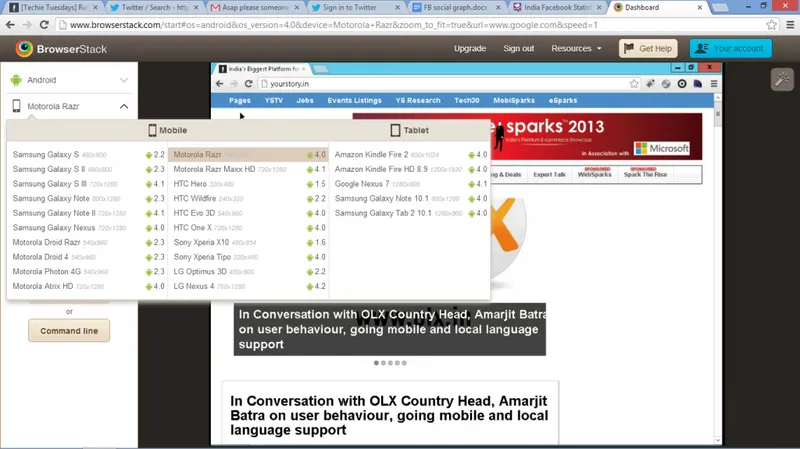Collapse the Motorola Razr device dropdown
The height and width of the screenshot is (449, 800).
pos(124,106)
